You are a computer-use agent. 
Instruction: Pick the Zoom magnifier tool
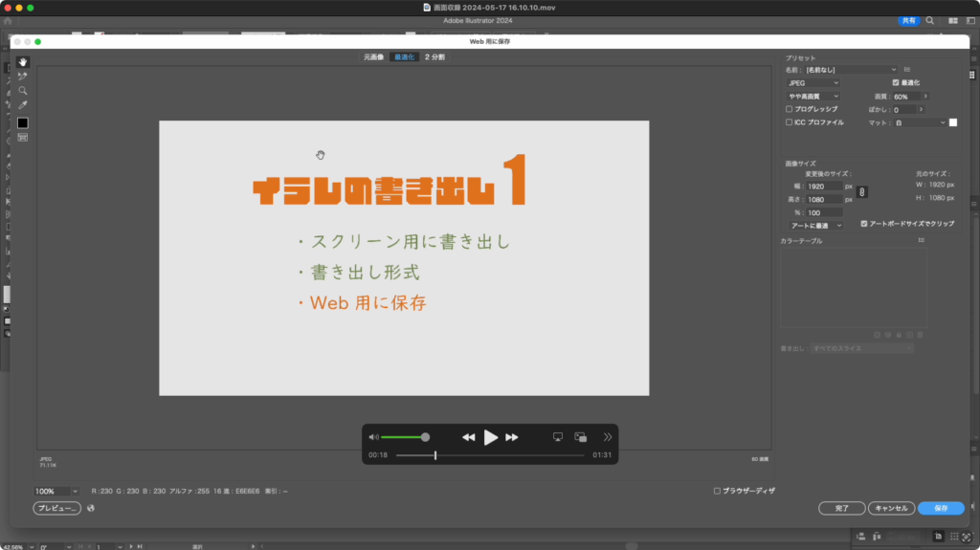(x=23, y=91)
